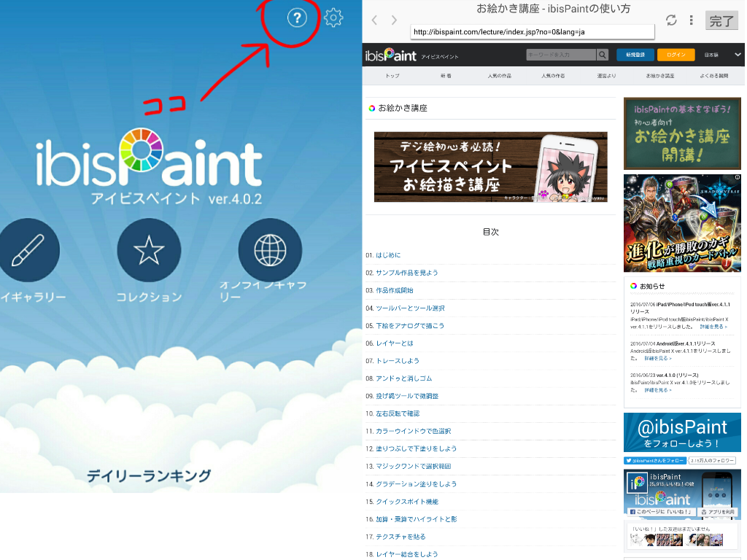
Task: Open My Gallery brush icon
Action: pos(28,250)
